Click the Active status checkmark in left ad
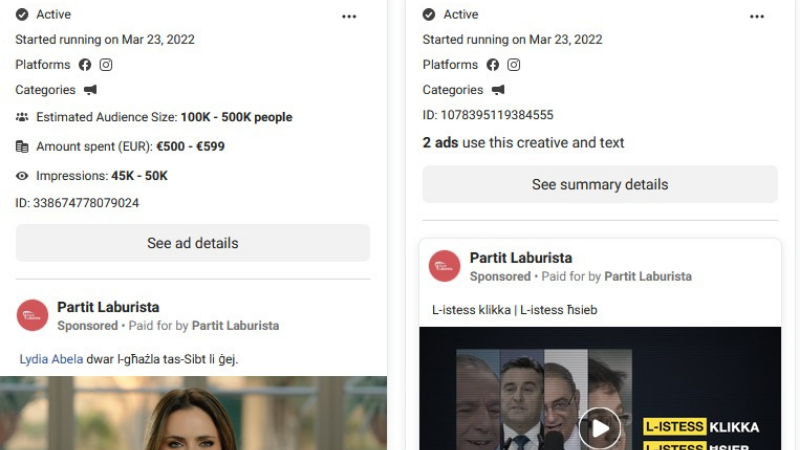The image size is (800, 450). (22, 15)
